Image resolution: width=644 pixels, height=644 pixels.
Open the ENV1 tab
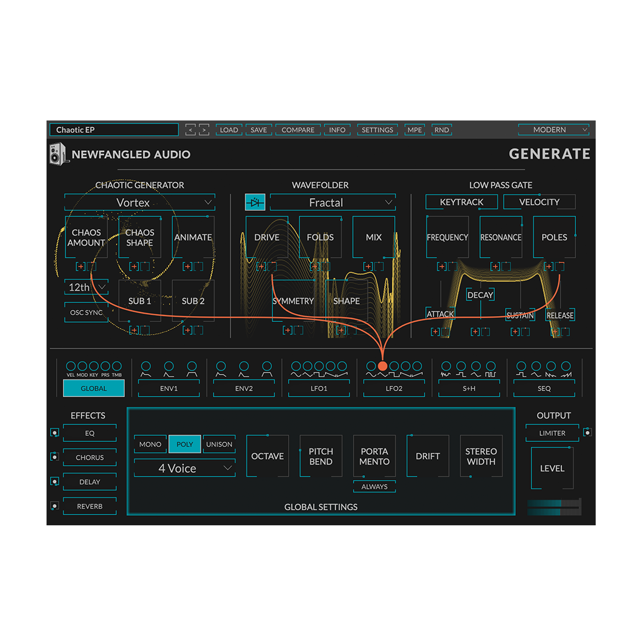pos(169,388)
